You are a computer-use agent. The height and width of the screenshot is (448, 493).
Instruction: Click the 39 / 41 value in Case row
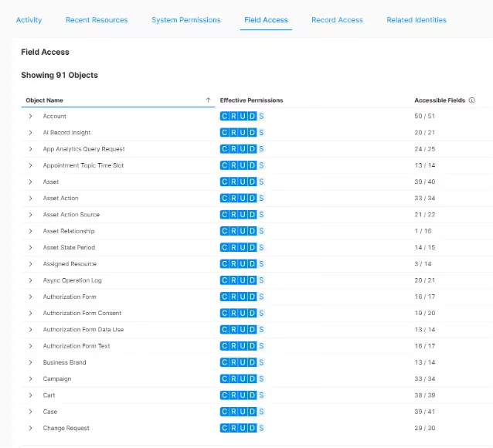point(424,412)
